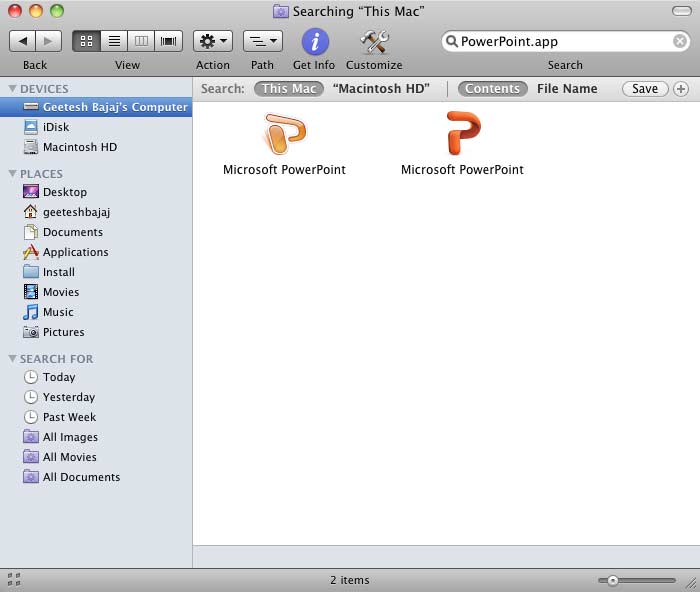Open iDisk in the sidebar
700x592 pixels.
pos(96,127)
